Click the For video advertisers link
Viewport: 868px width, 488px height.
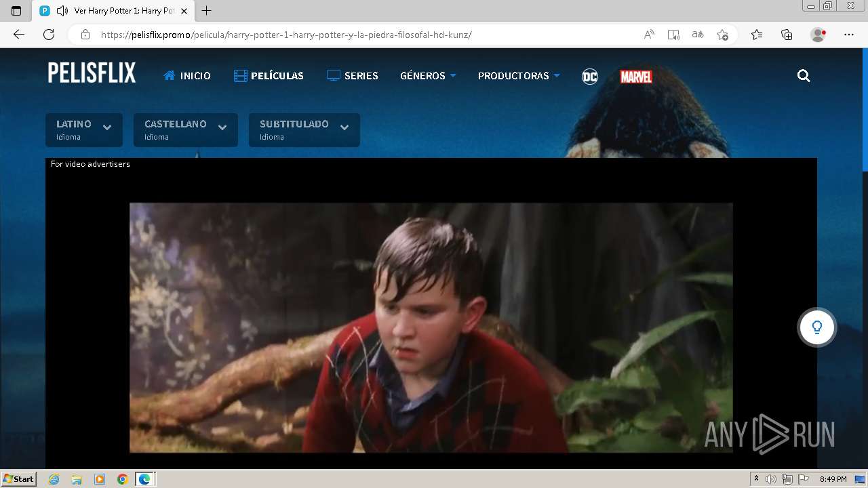90,164
